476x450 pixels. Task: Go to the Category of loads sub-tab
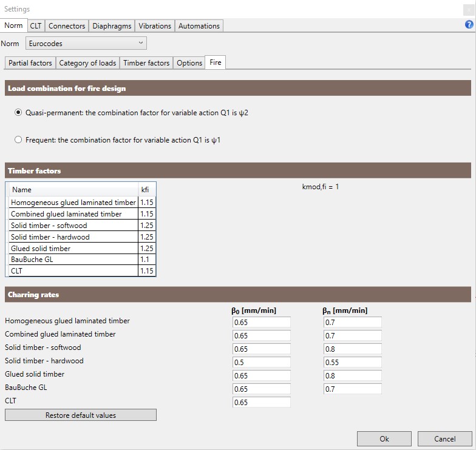[87, 63]
